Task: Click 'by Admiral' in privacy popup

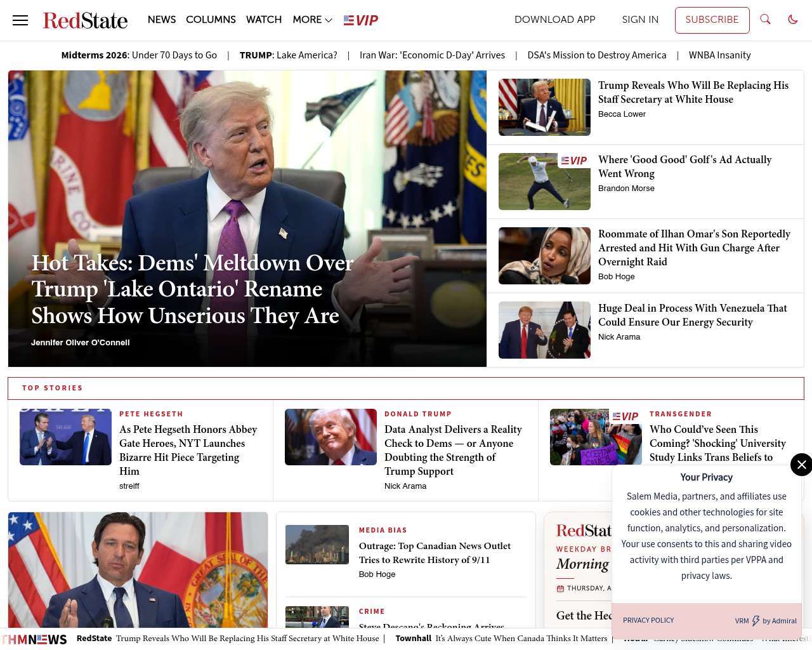Action: click(x=780, y=621)
